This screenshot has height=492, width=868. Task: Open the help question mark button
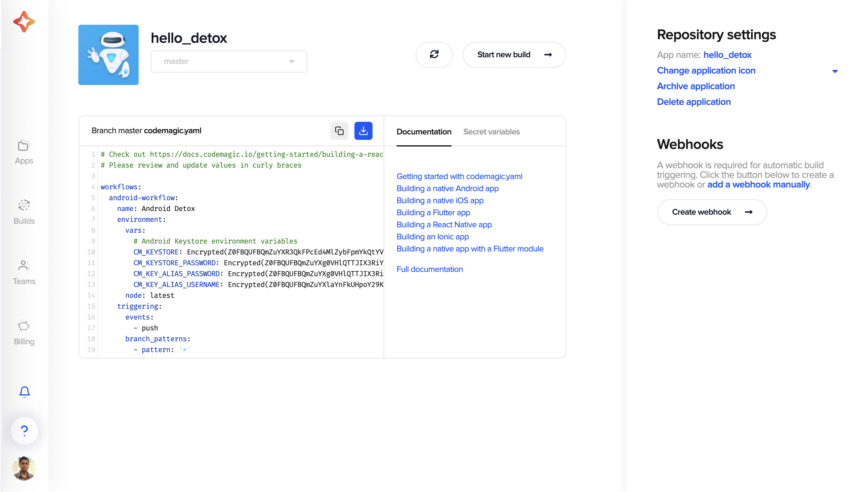[x=24, y=430]
